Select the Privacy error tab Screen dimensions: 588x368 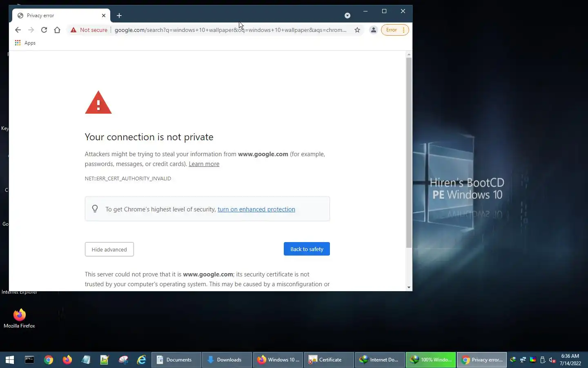(x=61, y=16)
